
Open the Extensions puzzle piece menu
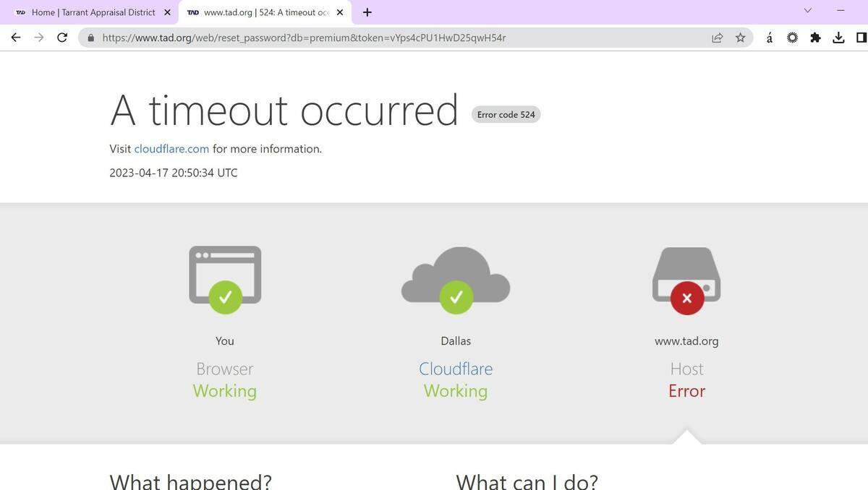815,38
